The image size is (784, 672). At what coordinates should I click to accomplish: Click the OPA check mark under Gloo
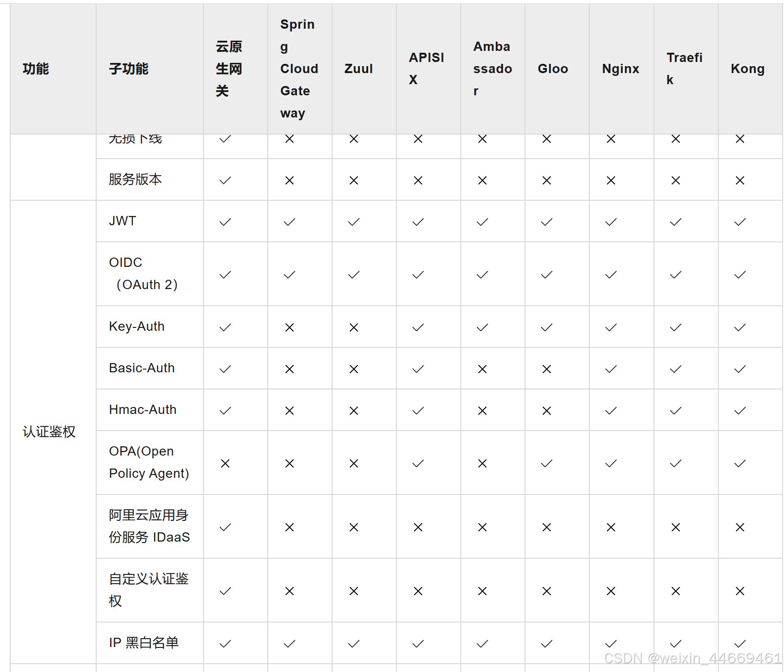(547, 463)
